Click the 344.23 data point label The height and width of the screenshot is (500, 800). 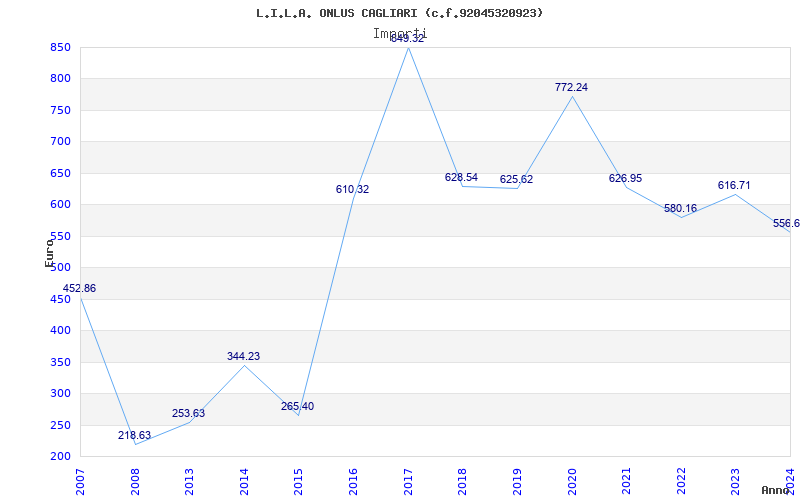click(243, 356)
